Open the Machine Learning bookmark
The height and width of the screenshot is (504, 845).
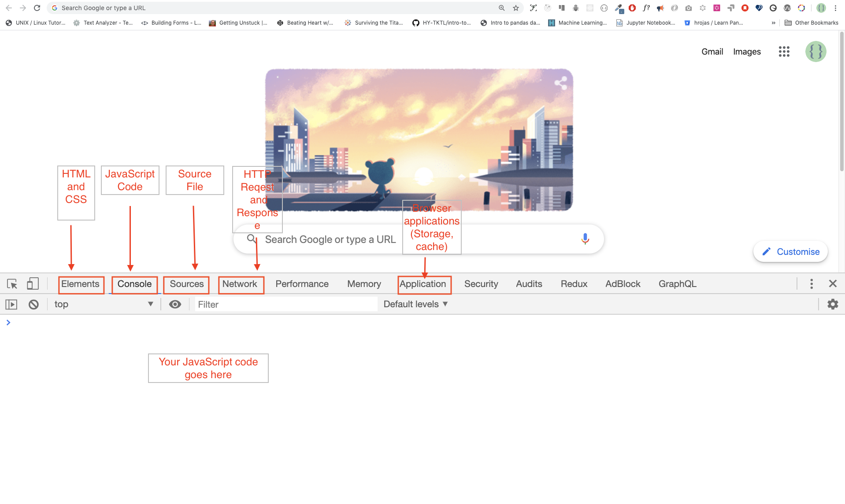(x=578, y=23)
